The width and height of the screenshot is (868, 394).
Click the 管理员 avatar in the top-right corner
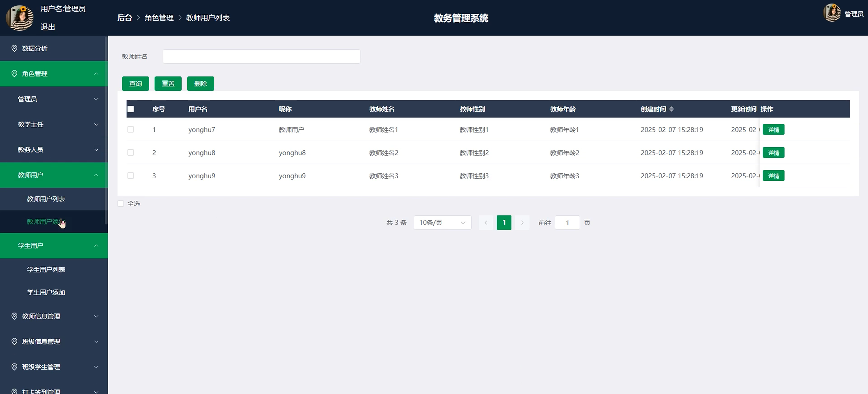tap(832, 13)
